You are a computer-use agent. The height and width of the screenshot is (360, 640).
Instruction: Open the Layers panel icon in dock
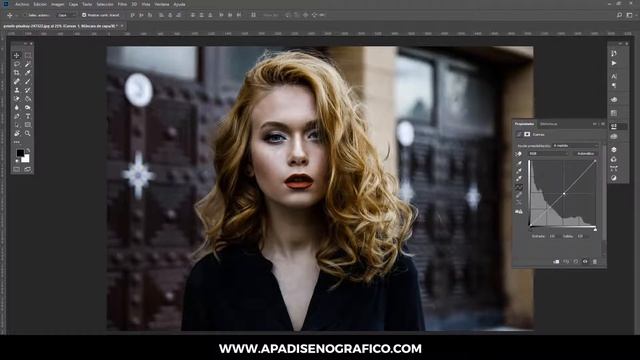click(614, 149)
